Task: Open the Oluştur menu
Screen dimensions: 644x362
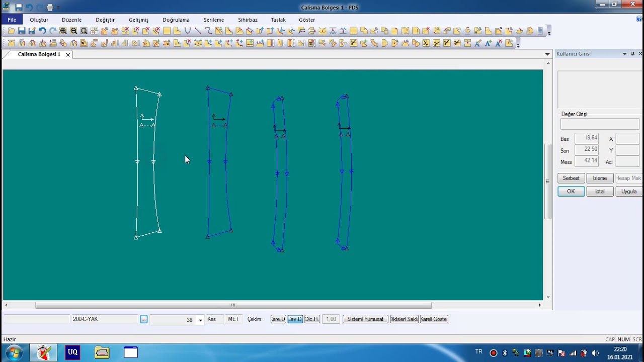Action: [39, 20]
